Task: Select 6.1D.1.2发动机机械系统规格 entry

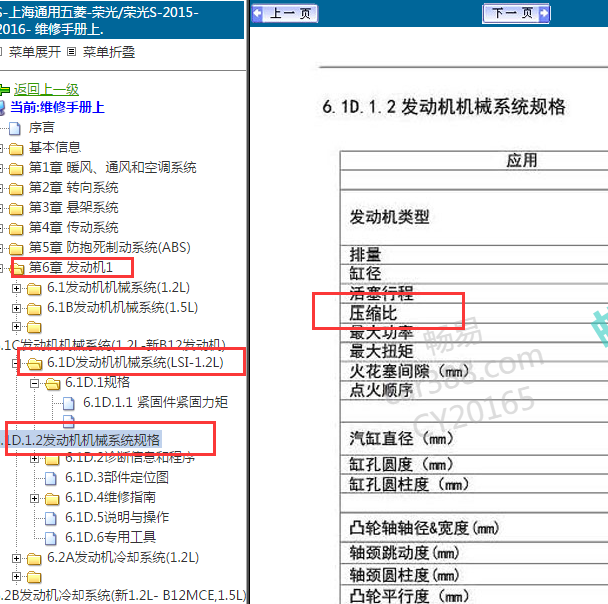Action: coord(81,440)
